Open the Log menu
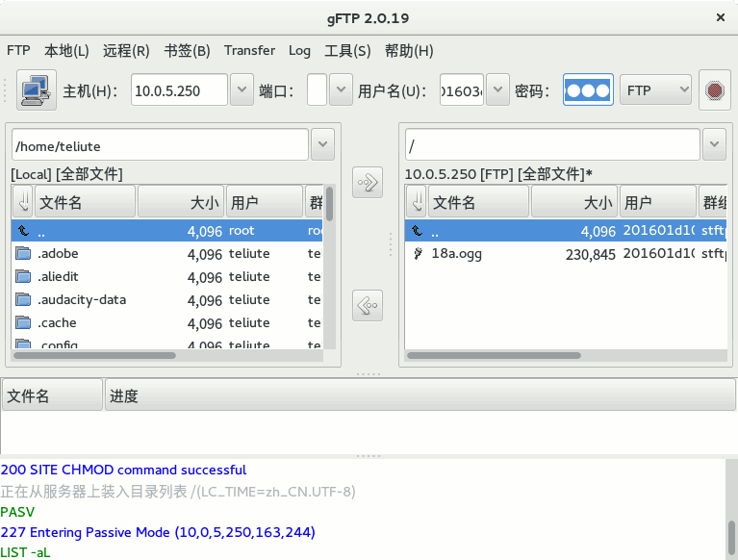The image size is (738, 560). pyautogui.click(x=299, y=50)
